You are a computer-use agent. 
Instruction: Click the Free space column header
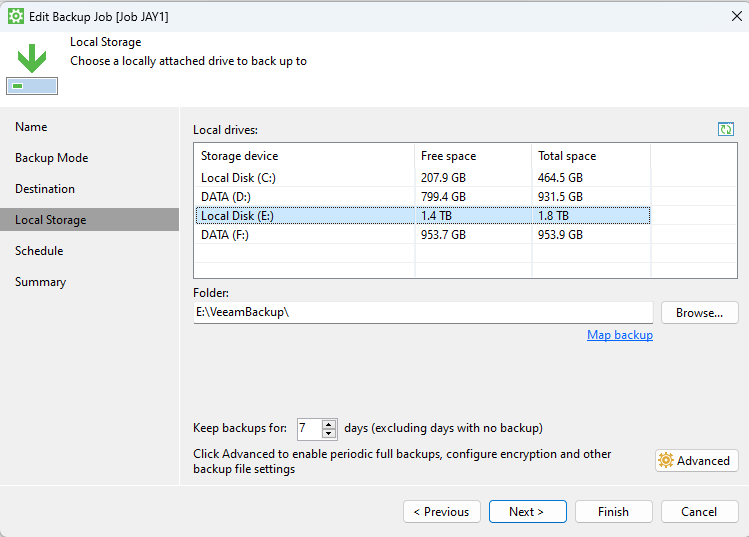click(473, 156)
